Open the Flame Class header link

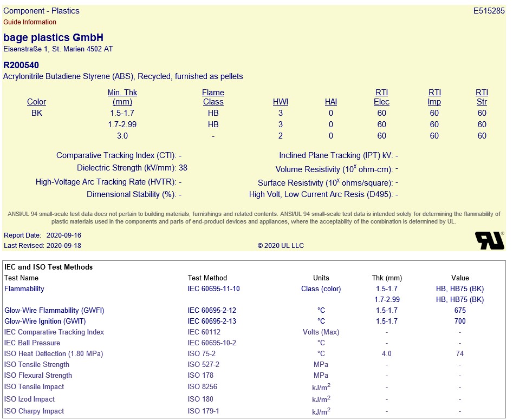(x=213, y=97)
